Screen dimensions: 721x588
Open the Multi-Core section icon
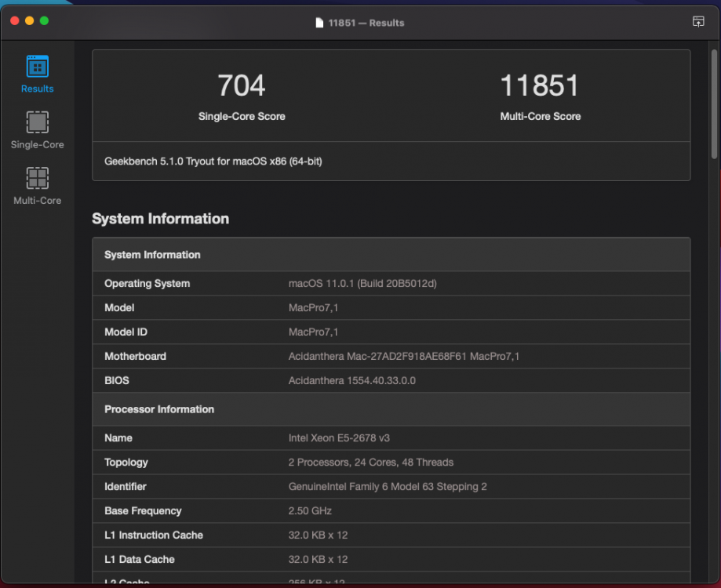pyautogui.click(x=37, y=178)
